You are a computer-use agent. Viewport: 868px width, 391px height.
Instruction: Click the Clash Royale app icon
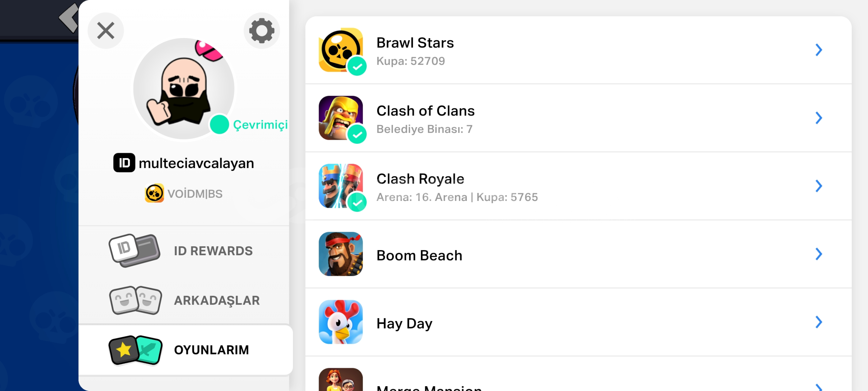(341, 186)
